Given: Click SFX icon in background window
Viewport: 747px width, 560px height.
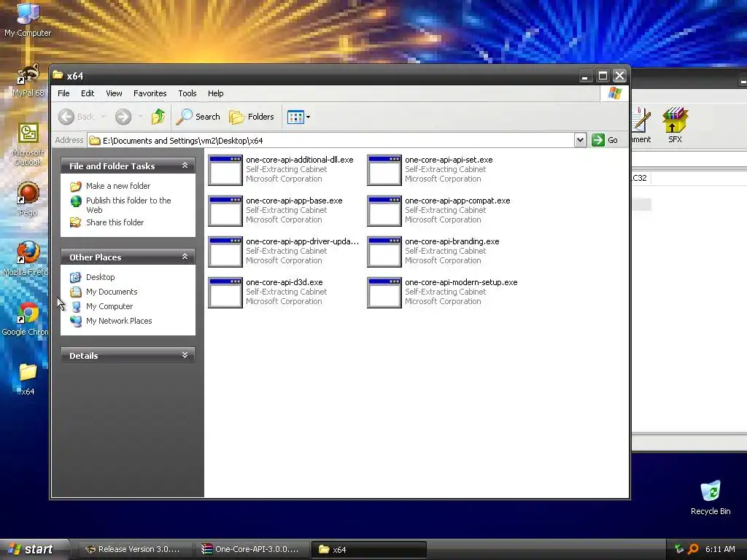Looking at the screenshot, I should pyautogui.click(x=675, y=125).
